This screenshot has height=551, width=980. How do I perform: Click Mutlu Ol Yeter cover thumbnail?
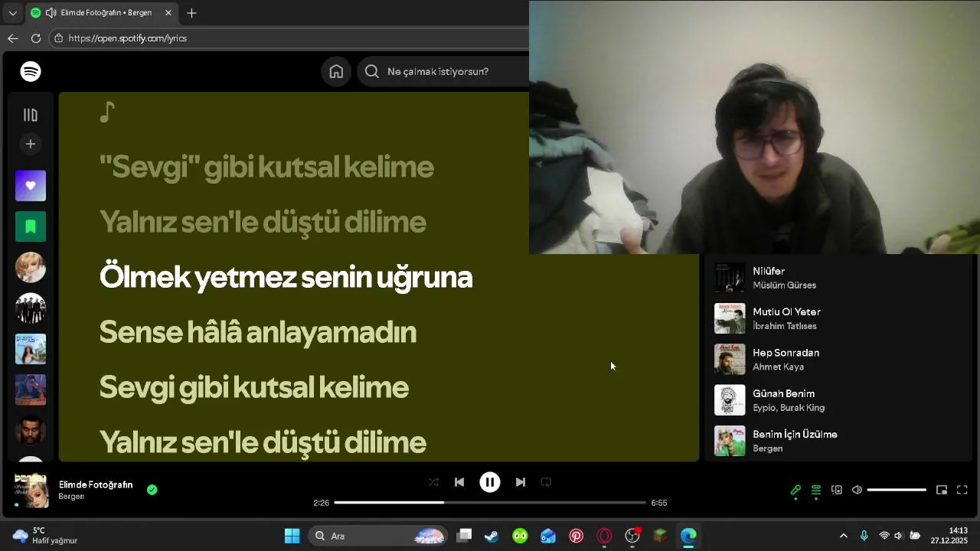point(730,318)
